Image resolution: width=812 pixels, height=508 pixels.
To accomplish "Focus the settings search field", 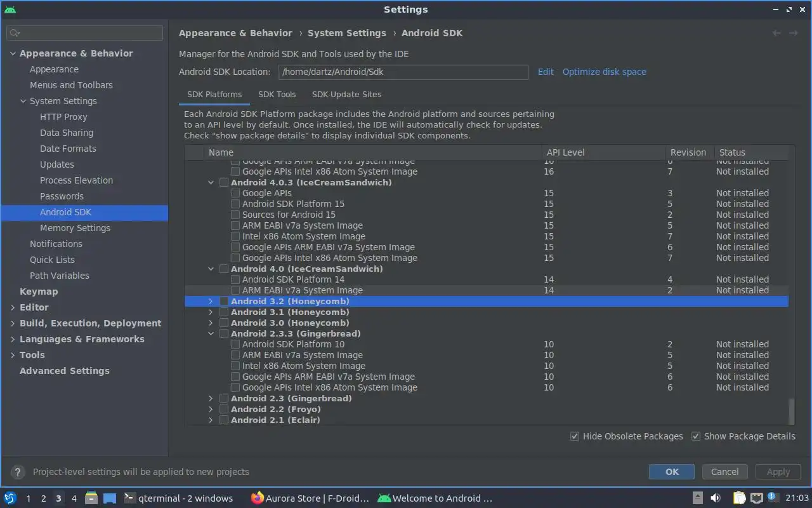I will (84, 33).
